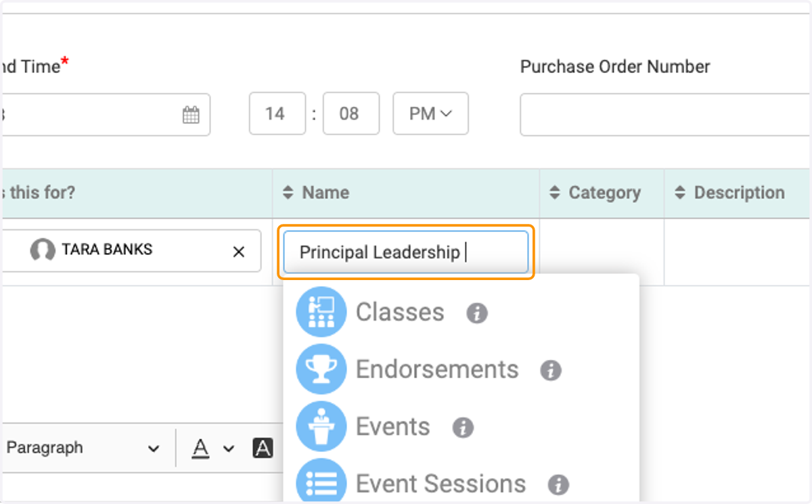
Task: Open the calendar date picker icon
Action: (191, 114)
